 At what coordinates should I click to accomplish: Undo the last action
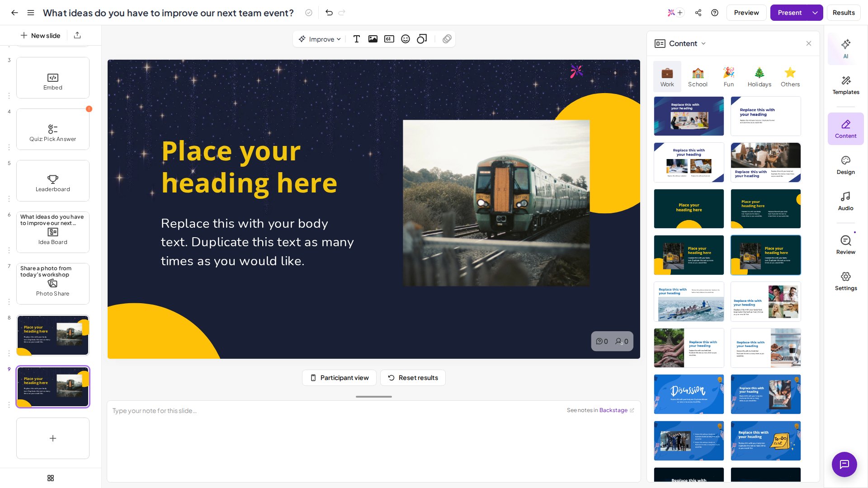coord(329,13)
